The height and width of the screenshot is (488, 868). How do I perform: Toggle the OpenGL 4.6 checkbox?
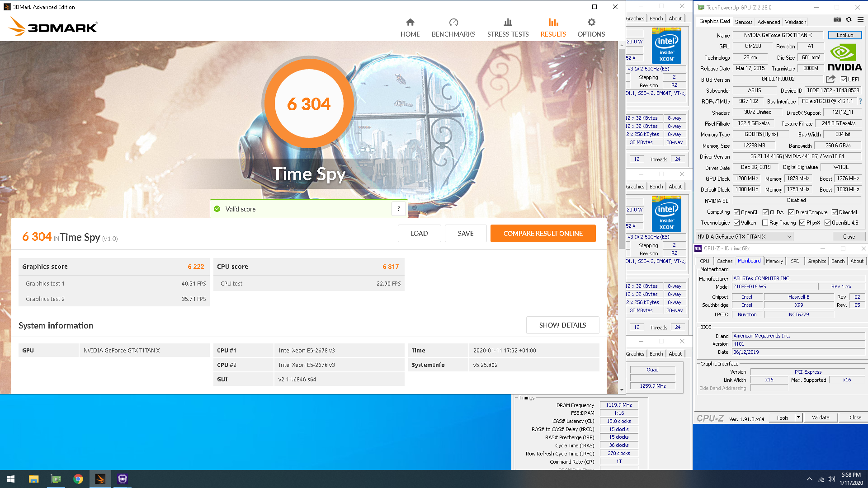click(827, 222)
